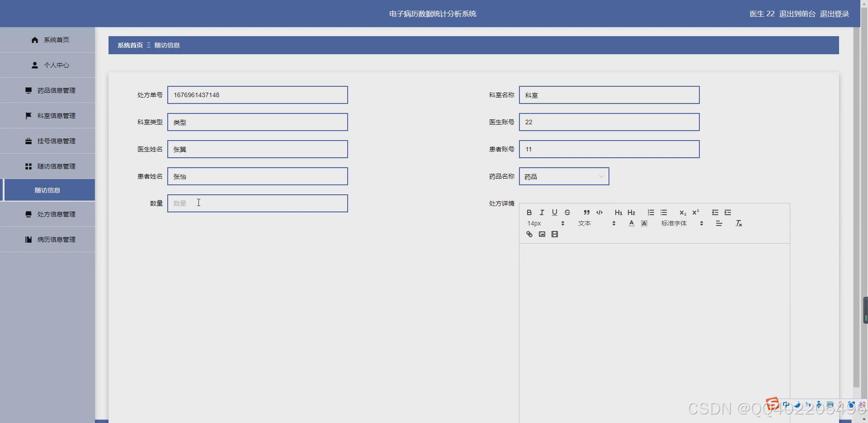Open the 标准字体 font family dropdown
868x423 pixels.
coord(682,223)
